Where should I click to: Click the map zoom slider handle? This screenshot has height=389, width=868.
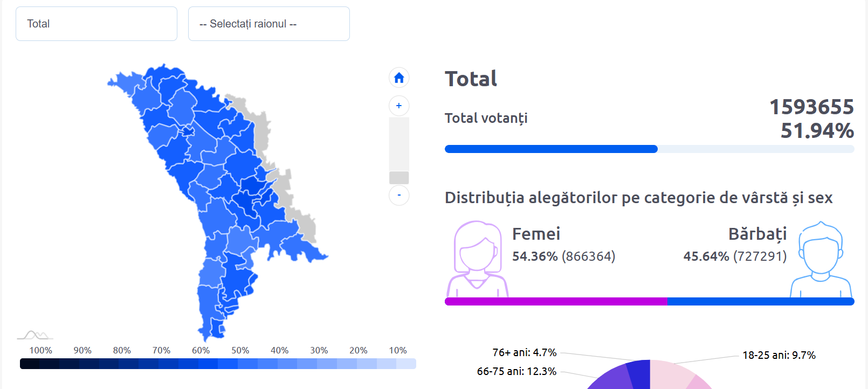(399, 178)
